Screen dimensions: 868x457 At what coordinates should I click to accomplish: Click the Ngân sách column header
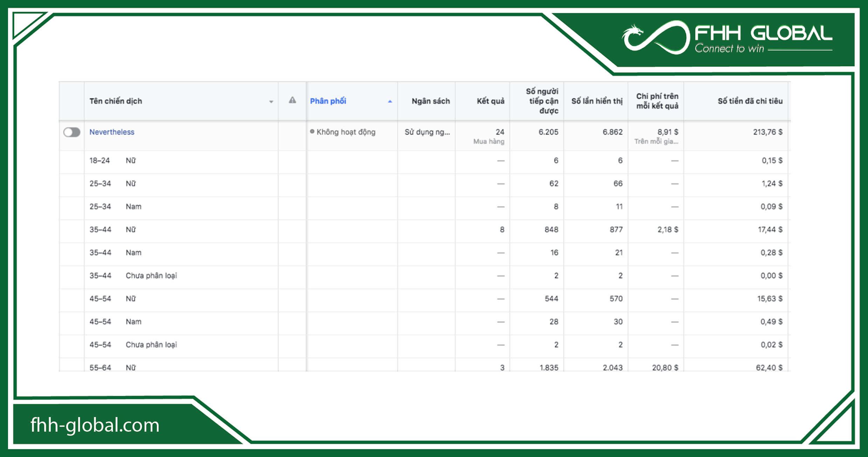430,101
